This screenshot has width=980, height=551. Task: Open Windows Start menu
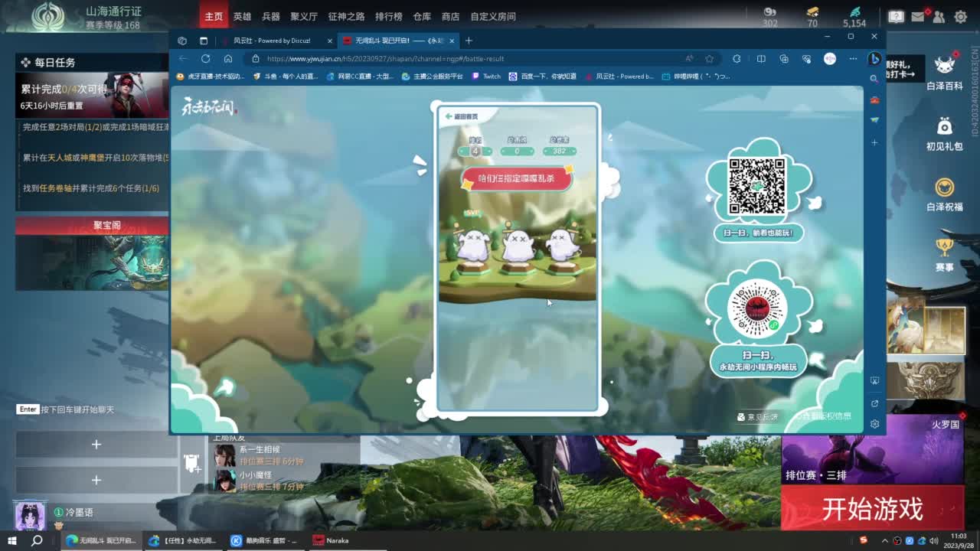coord(12,540)
